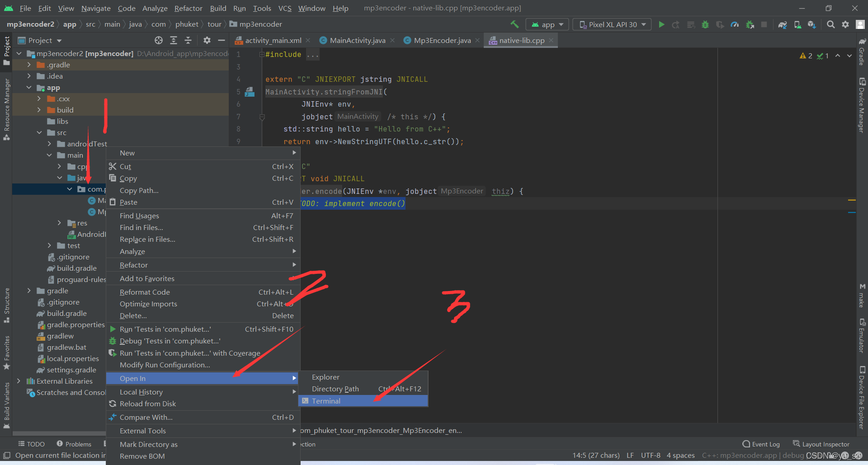Switch to MainActivity.java tab
This screenshot has height=465, width=868.
coord(358,40)
